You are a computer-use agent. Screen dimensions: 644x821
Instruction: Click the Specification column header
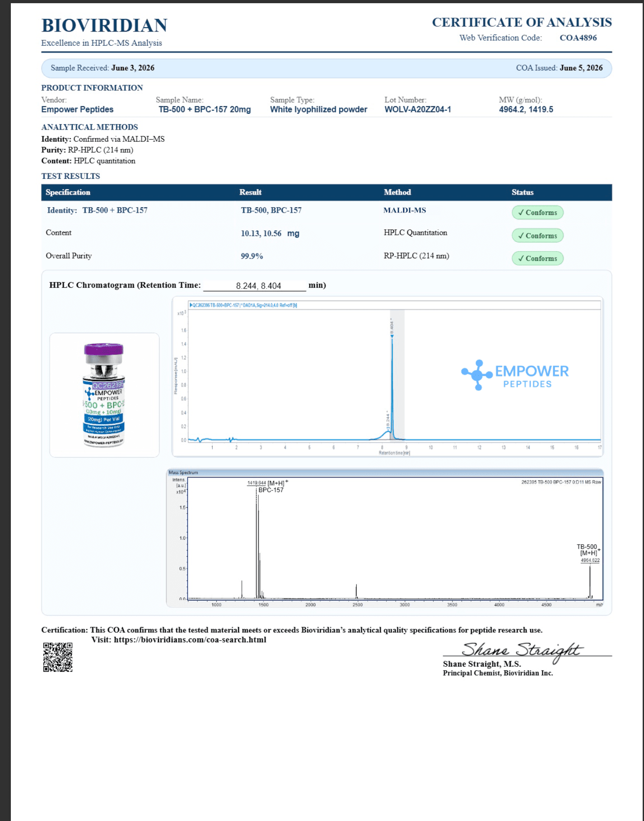click(x=68, y=192)
